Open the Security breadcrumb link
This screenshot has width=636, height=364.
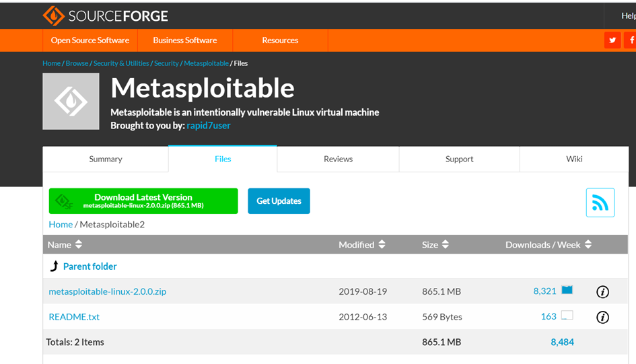coord(166,63)
